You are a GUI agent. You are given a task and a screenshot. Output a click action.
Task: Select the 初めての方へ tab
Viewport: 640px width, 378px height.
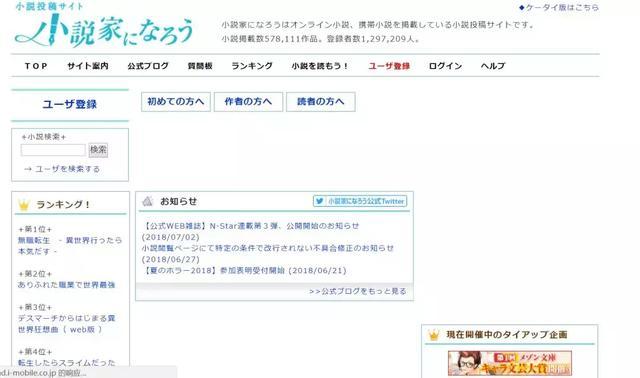176,102
